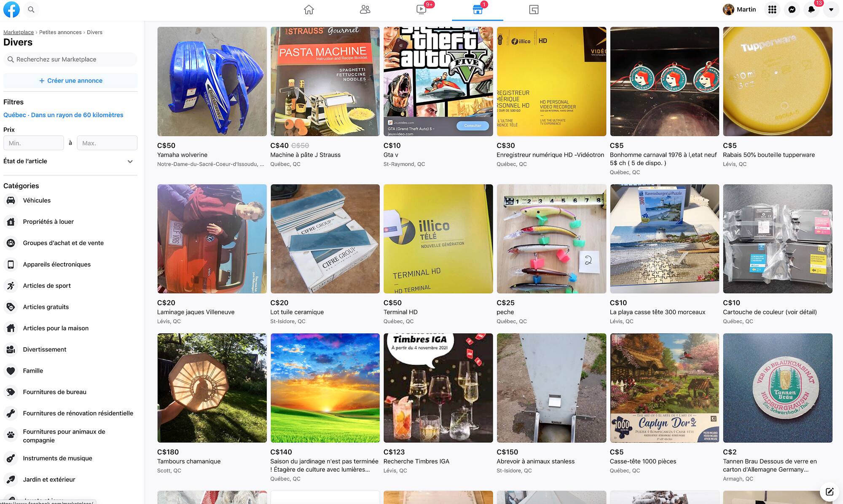Click the compose new message icon

coord(829,491)
